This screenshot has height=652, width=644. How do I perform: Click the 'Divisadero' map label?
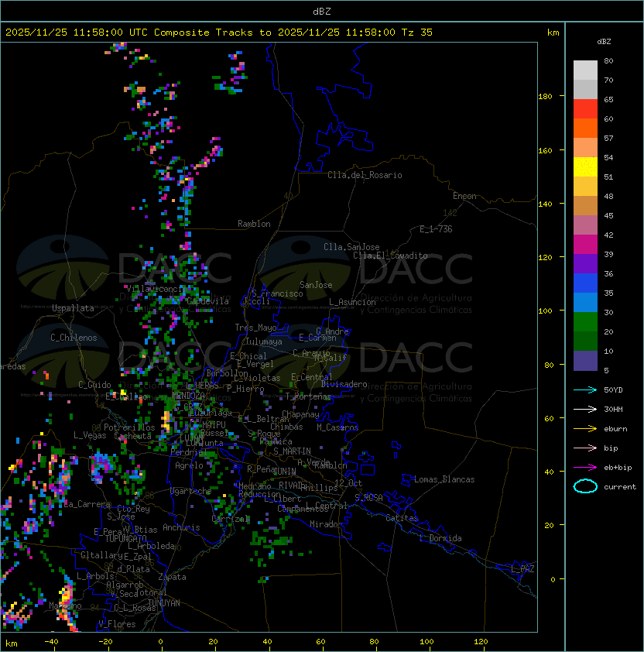(344, 384)
